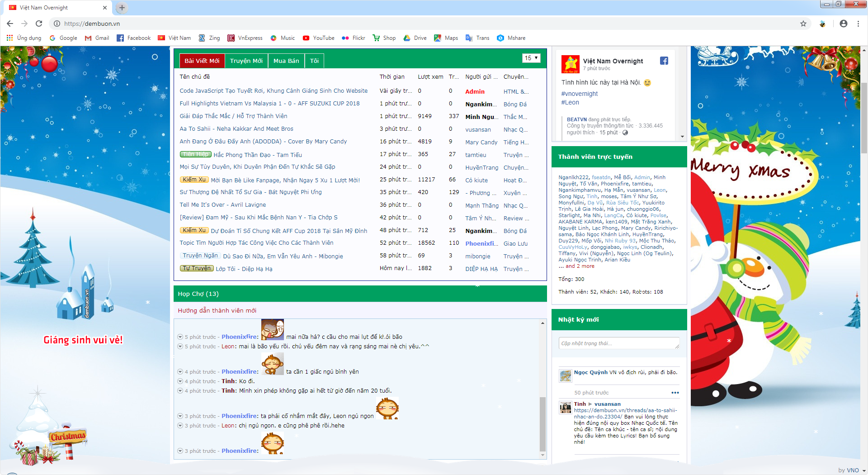This screenshot has width=868, height=475.
Task: Switch to the Tôi tab
Action: coord(314,61)
